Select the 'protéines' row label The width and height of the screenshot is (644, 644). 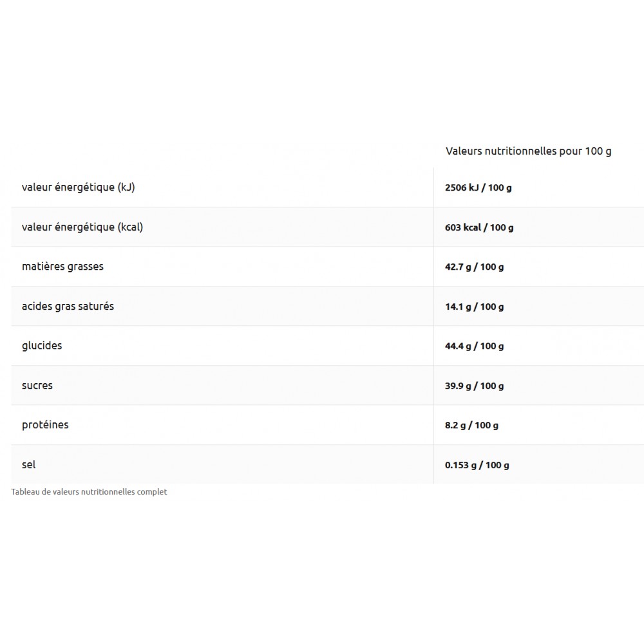[x=45, y=425]
